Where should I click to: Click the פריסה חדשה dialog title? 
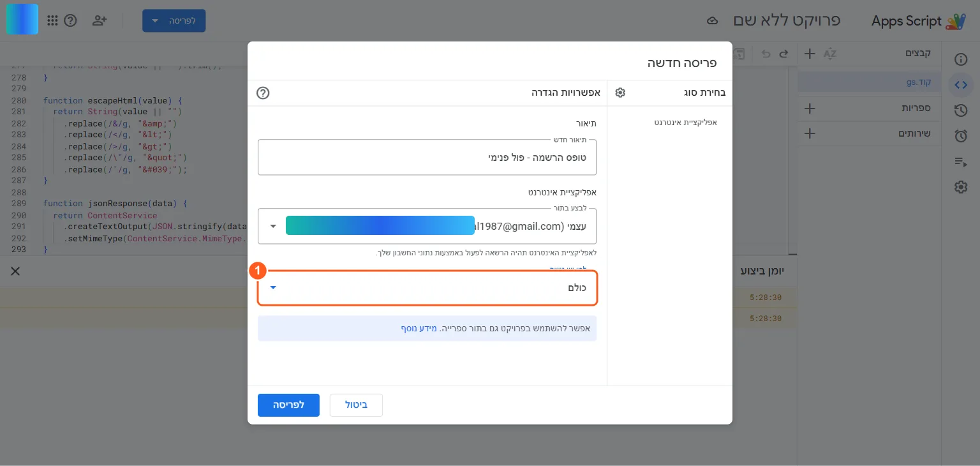[x=682, y=63]
